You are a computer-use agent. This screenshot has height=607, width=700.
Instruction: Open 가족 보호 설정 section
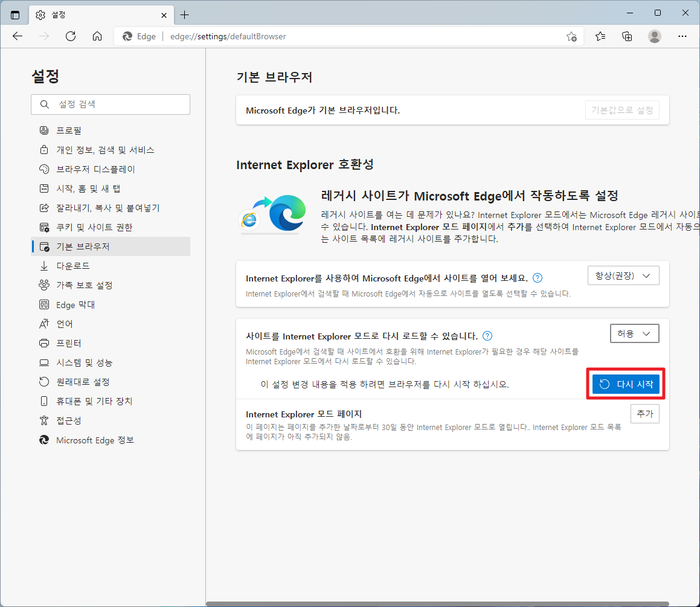coord(111,285)
